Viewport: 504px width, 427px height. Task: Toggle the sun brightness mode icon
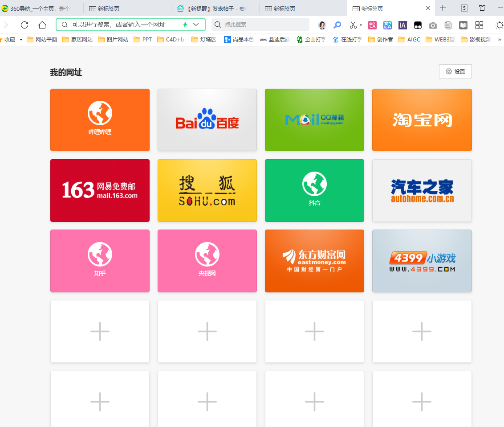tap(500, 25)
